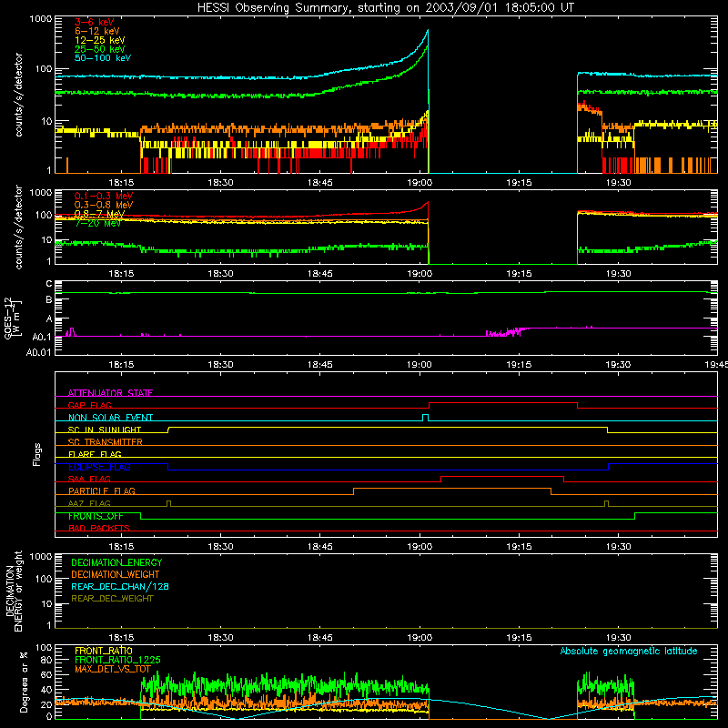The height and width of the screenshot is (728, 728).
Task: Click the HESSI Observing Summary title text
Action: click(x=385, y=8)
